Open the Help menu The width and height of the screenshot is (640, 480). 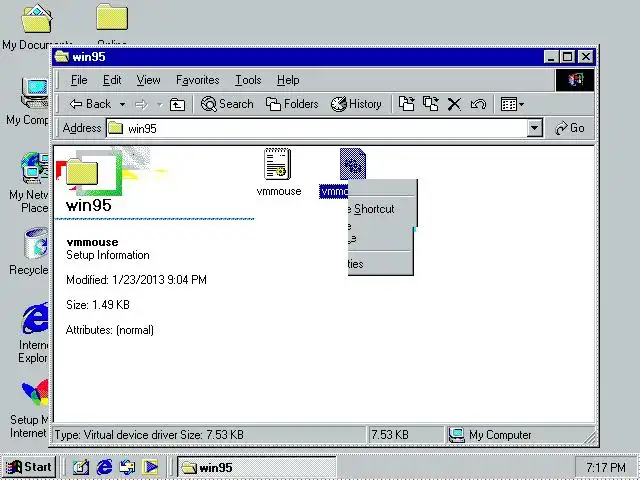coord(288,80)
